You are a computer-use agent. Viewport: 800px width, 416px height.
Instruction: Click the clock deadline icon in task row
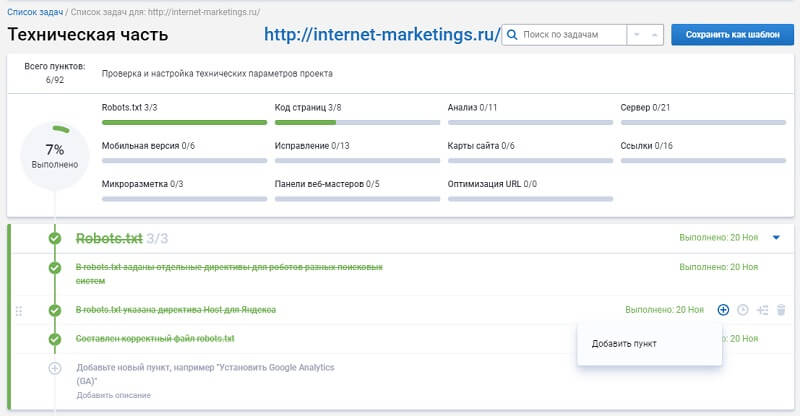tap(742, 310)
